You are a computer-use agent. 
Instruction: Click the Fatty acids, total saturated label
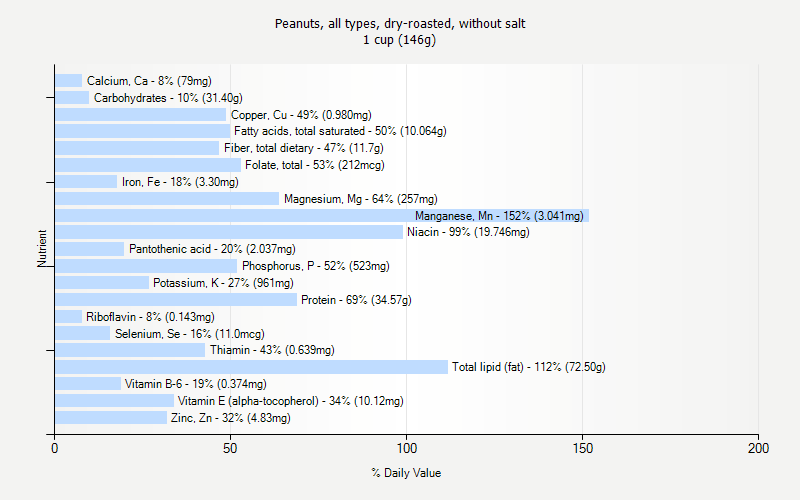click(x=340, y=131)
